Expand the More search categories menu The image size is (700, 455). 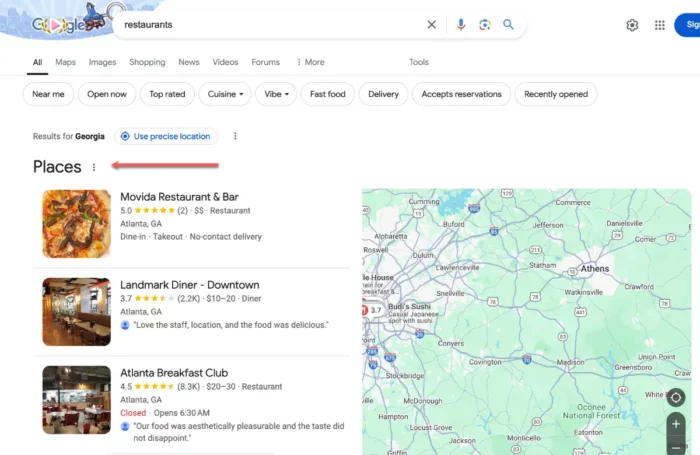(x=311, y=62)
